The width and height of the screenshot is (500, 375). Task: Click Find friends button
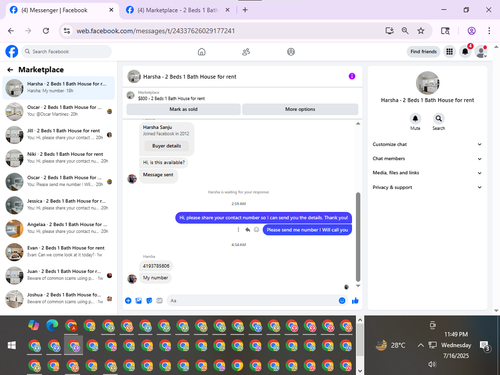click(423, 52)
